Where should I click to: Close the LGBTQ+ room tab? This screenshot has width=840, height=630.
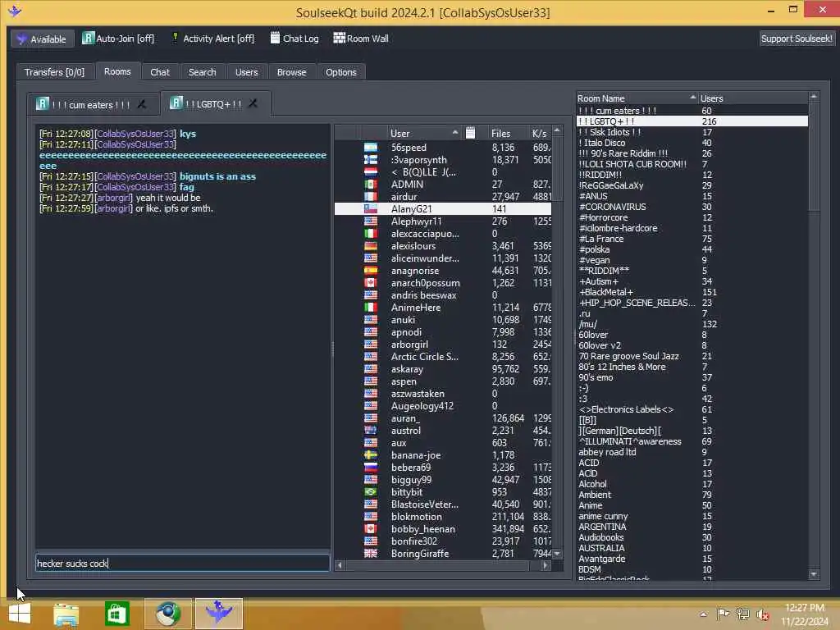(253, 103)
